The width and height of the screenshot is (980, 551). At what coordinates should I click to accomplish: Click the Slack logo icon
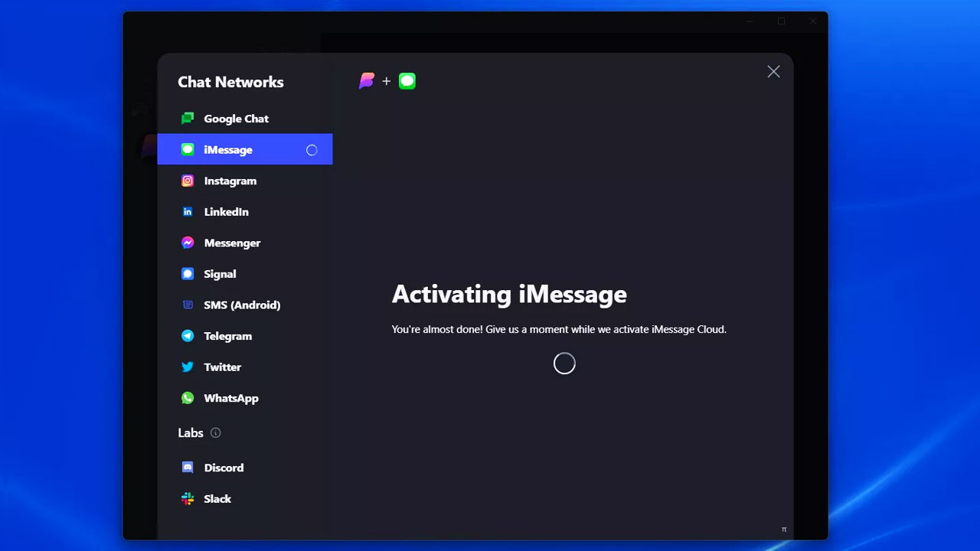coord(188,499)
